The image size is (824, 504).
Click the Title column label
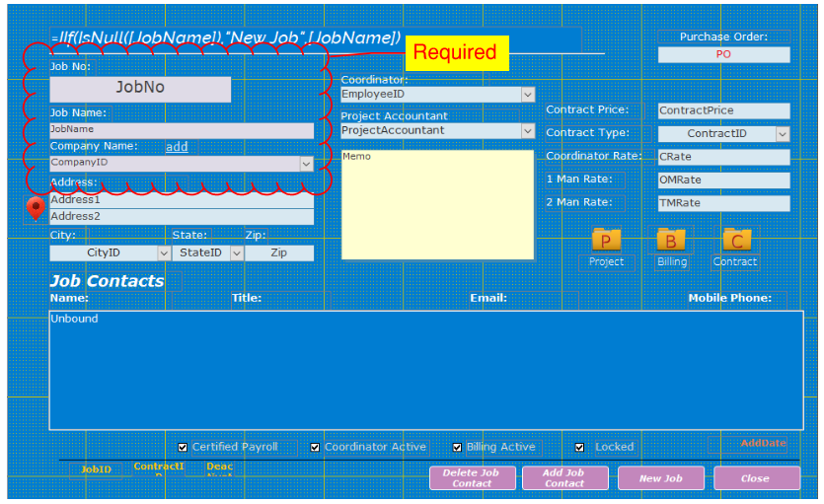pyautogui.click(x=247, y=298)
